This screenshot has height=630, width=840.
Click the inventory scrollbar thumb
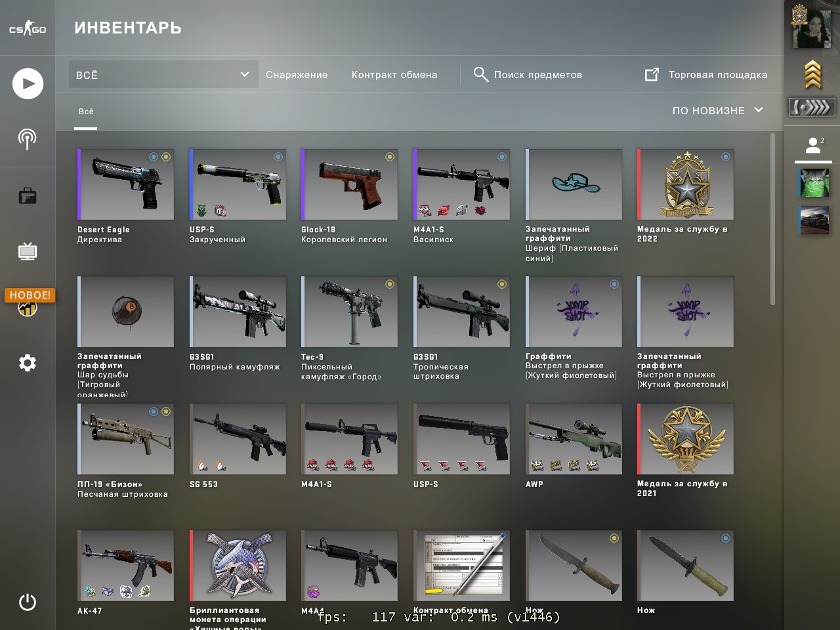(772, 219)
